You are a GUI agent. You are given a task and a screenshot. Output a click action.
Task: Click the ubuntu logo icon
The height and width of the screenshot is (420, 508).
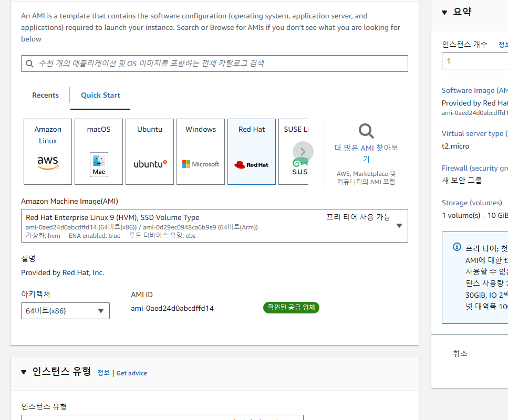point(150,164)
